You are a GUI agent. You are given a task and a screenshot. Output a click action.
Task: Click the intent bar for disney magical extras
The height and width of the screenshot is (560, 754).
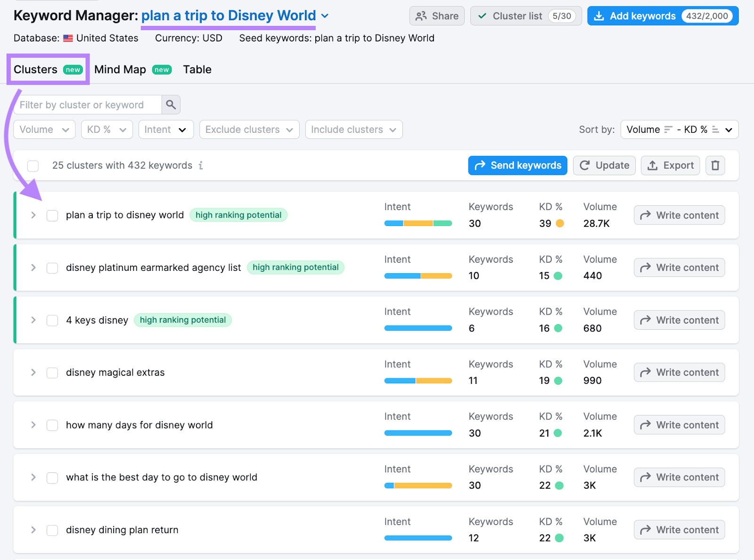pyautogui.click(x=418, y=381)
